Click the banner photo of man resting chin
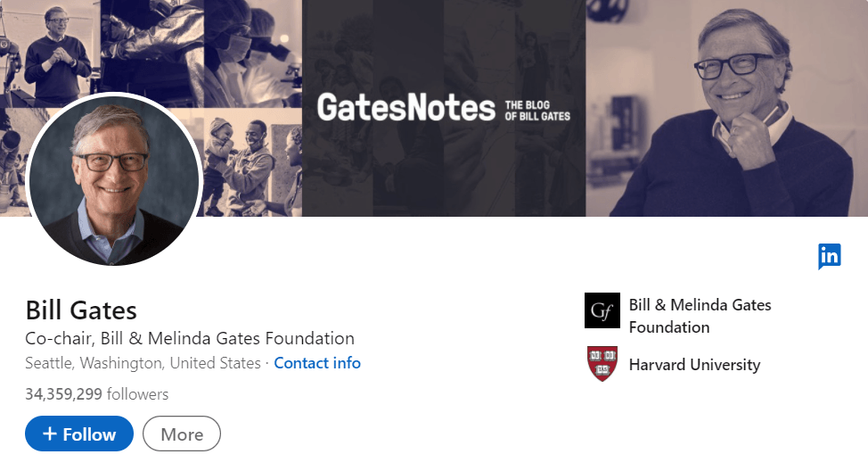Image resolution: width=868 pixels, height=471 pixels. point(726,107)
